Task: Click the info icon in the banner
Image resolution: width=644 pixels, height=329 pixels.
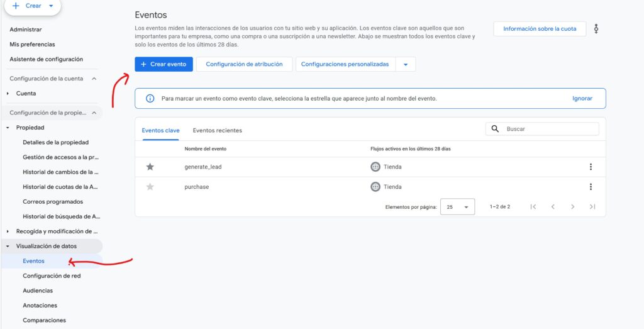Action: [x=150, y=99]
